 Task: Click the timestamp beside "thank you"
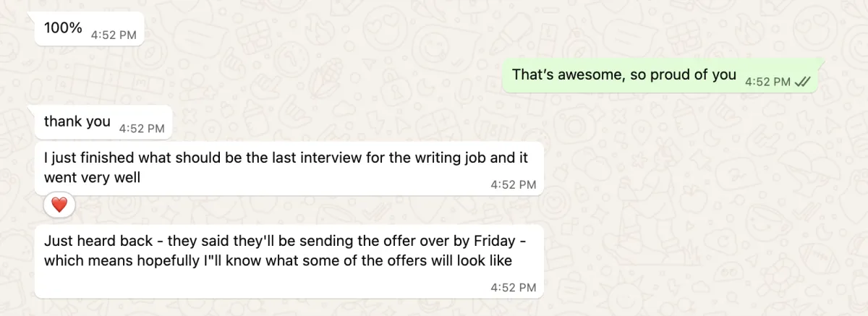click(x=142, y=128)
